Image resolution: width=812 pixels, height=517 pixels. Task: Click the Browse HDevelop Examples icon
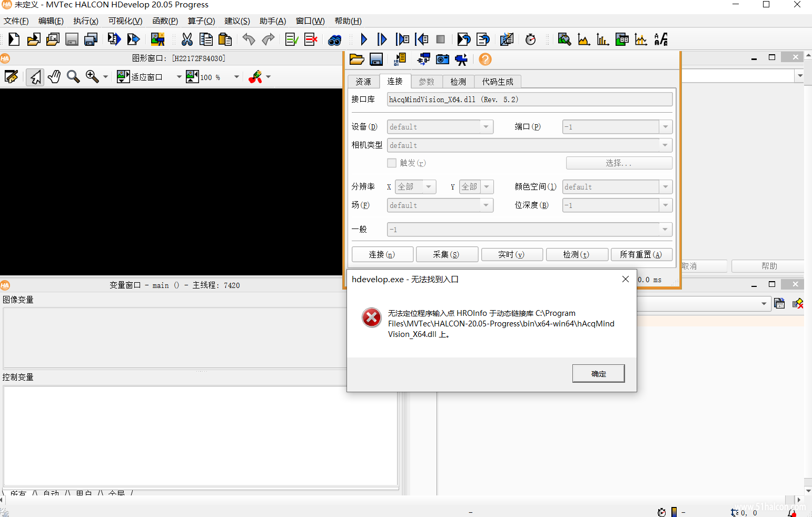click(53, 39)
